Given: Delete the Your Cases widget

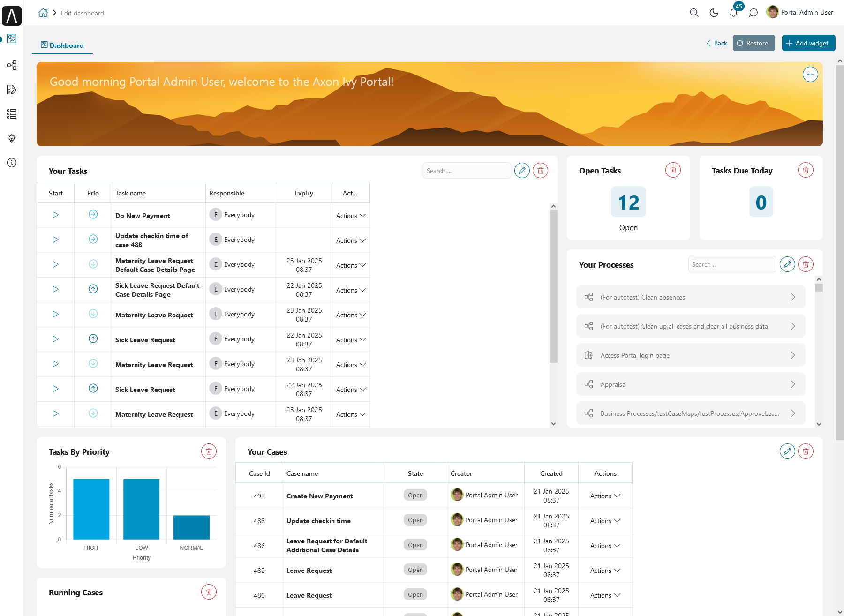Looking at the screenshot, I should pos(806,451).
